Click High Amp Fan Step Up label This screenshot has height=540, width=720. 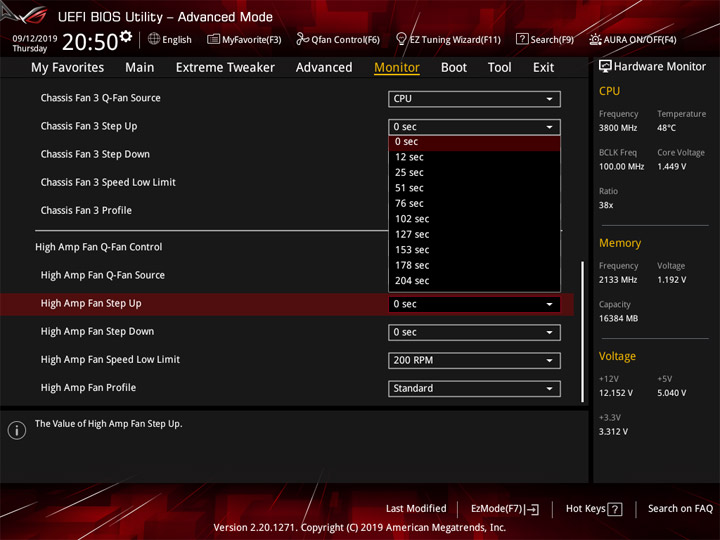pyautogui.click(x=91, y=304)
